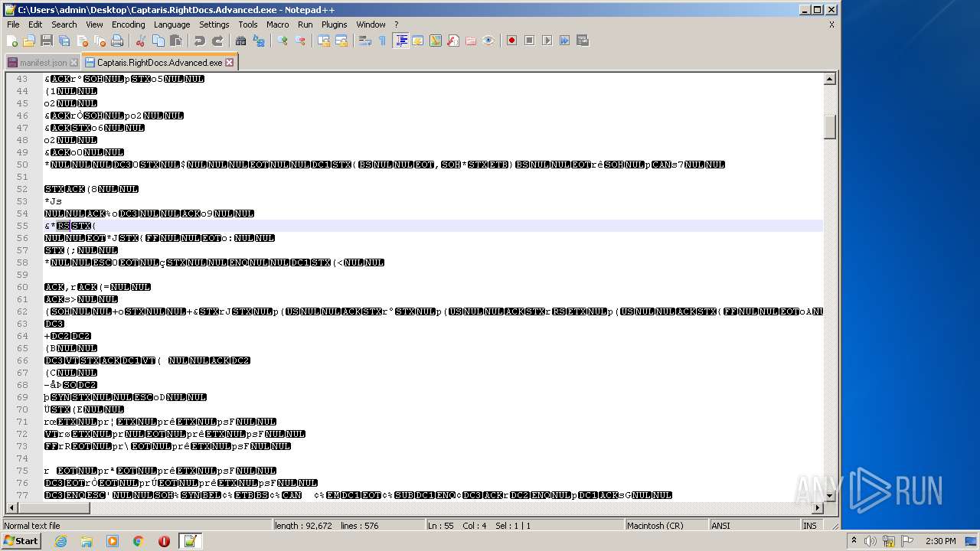Start macro recording with red dot
The height and width of the screenshot is (551, 980).
[511, 41]
